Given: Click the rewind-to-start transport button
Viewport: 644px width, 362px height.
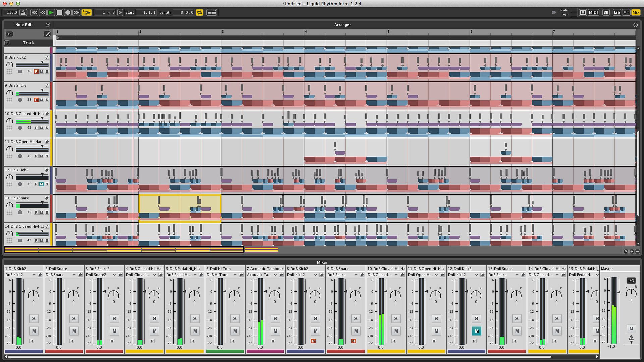Looking at the screenshot, I should pos(34,12).
